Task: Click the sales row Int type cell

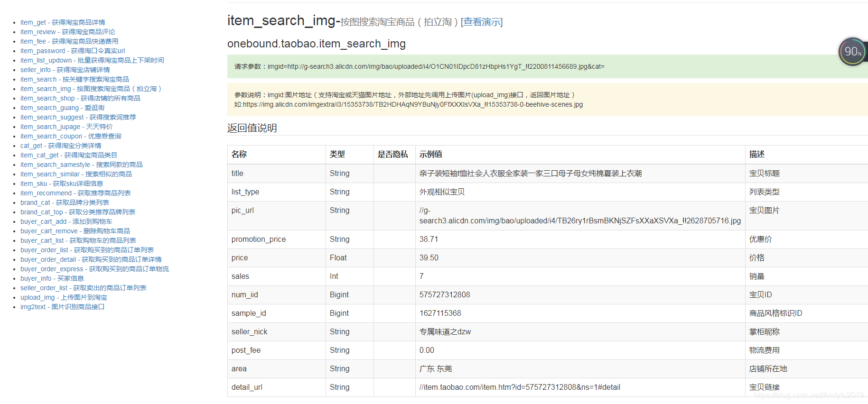Action: tap(350, 276)
